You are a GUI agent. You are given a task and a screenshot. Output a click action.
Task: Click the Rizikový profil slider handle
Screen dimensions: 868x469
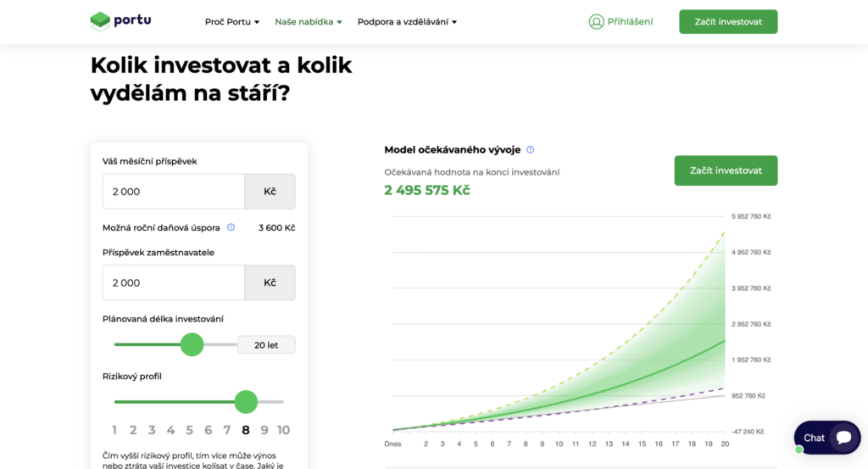[x=246, y=401]
